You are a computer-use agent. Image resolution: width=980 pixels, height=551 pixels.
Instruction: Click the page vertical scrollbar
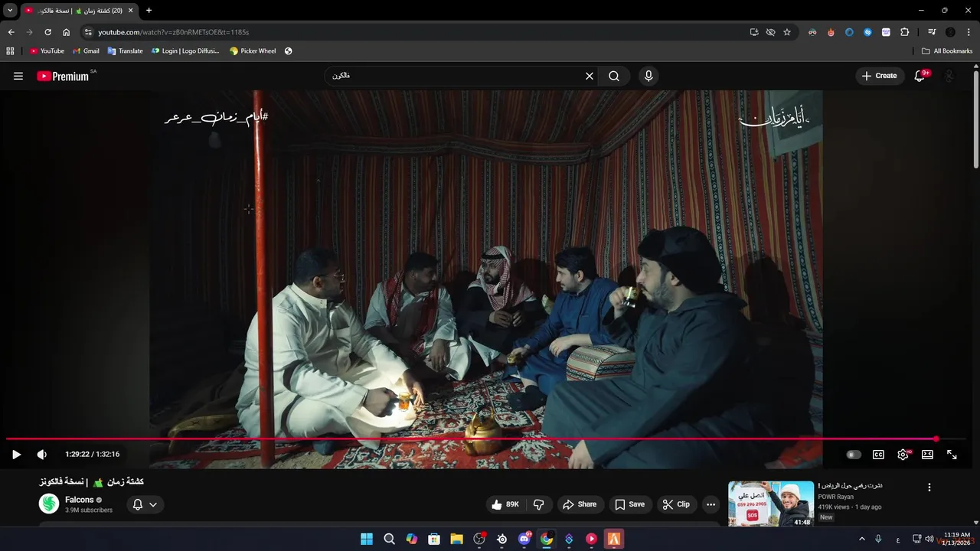coord(975,119)
